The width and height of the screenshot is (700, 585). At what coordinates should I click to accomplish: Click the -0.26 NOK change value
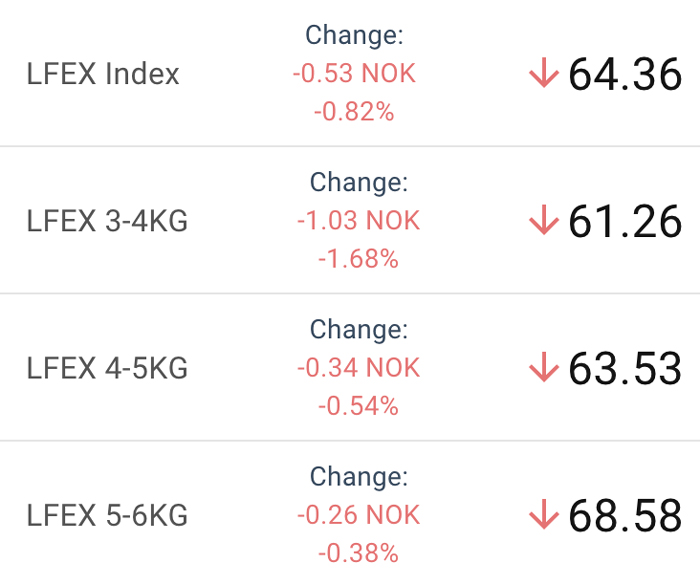point(358,514)
